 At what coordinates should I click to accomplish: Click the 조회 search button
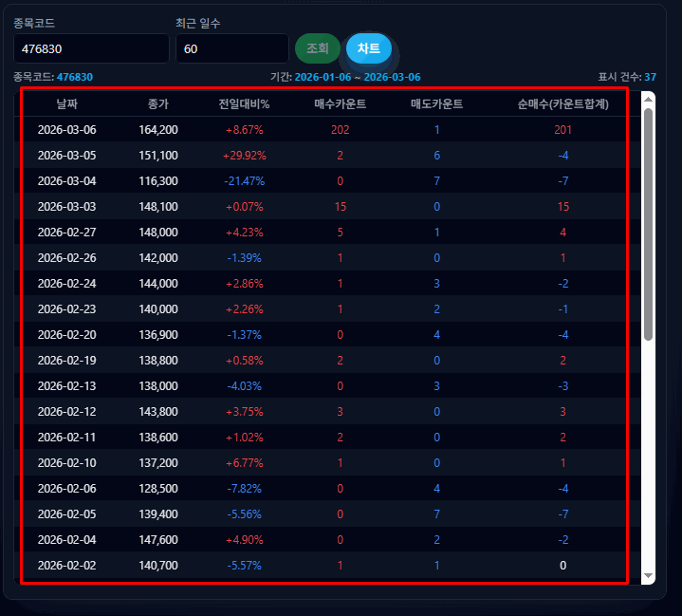[x=317, y=48]
